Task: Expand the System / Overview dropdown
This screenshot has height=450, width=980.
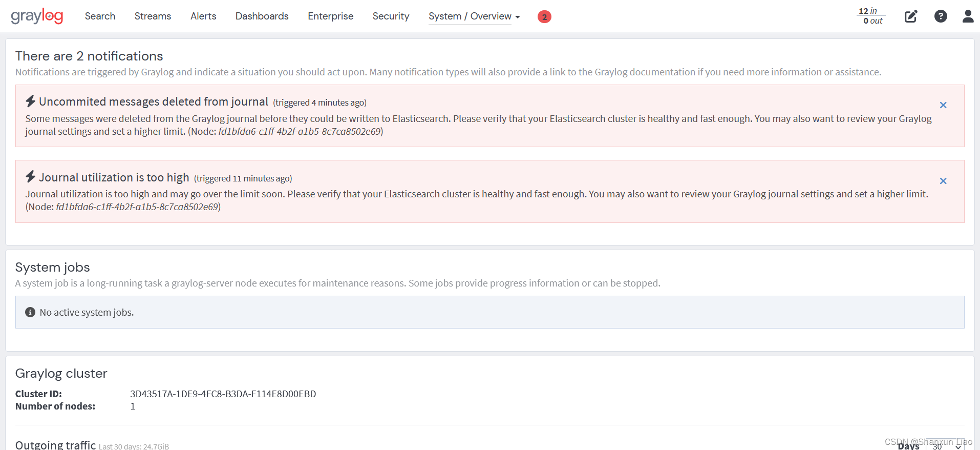Action: [474, 16]
